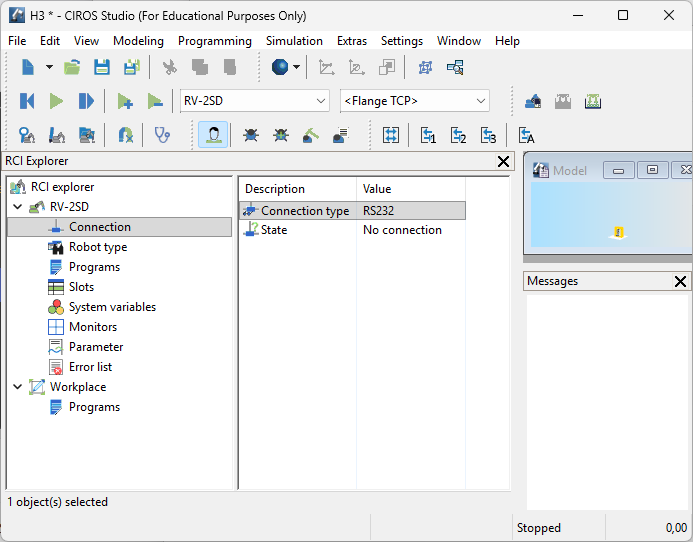This screenshot has height=542, width=693.
Task: Collapse the Workplace tree node
Action: pyautogui.click(x=18, y=387)
